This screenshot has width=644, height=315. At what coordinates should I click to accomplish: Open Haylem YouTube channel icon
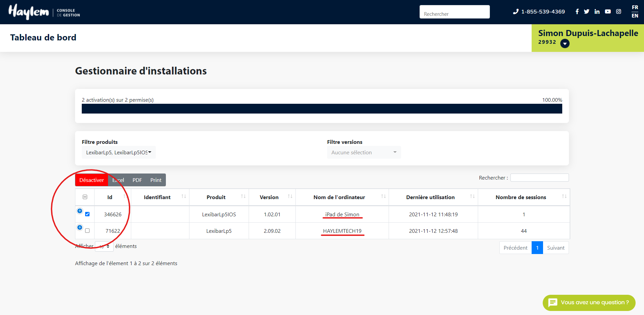click(608, 11)
